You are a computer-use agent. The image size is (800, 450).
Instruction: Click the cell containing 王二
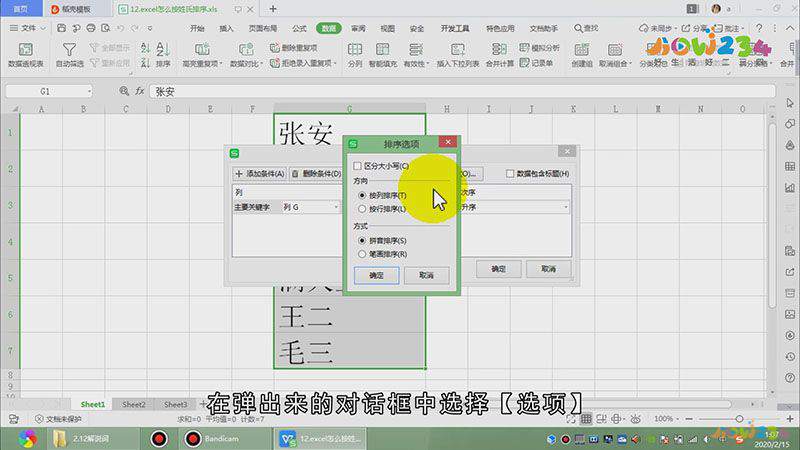(349, 315)
